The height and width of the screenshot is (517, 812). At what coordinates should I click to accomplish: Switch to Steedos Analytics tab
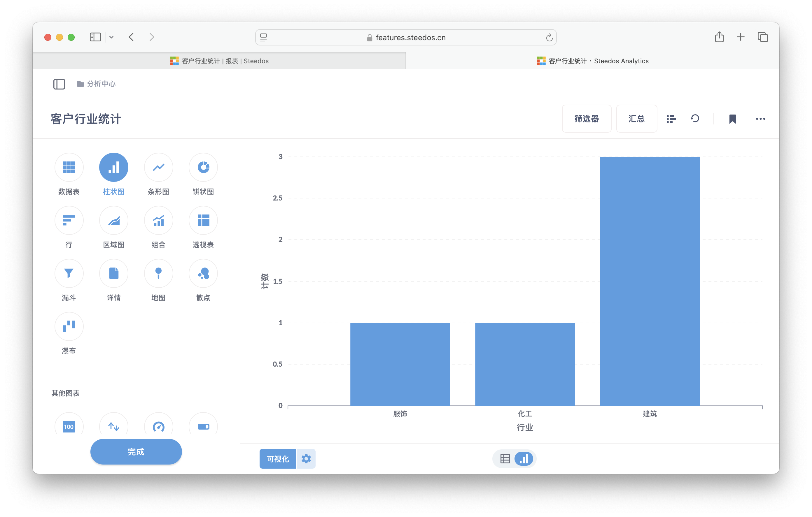[592, 61]
